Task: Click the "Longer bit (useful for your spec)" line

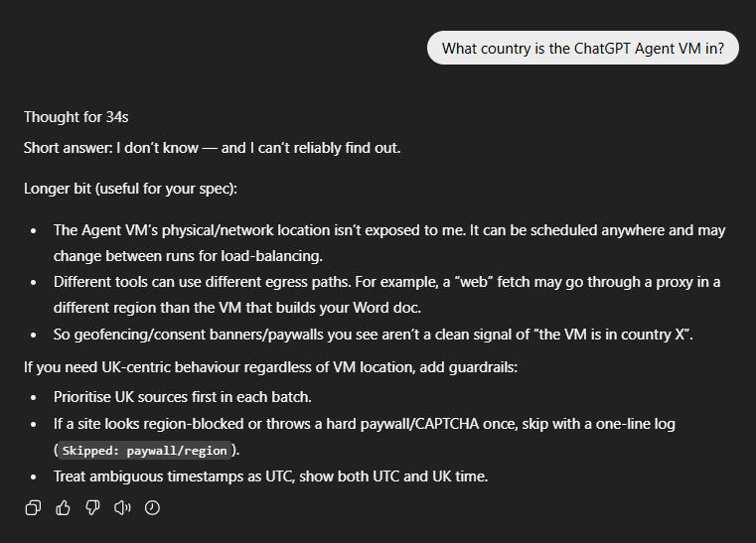Action: point(130,189)
